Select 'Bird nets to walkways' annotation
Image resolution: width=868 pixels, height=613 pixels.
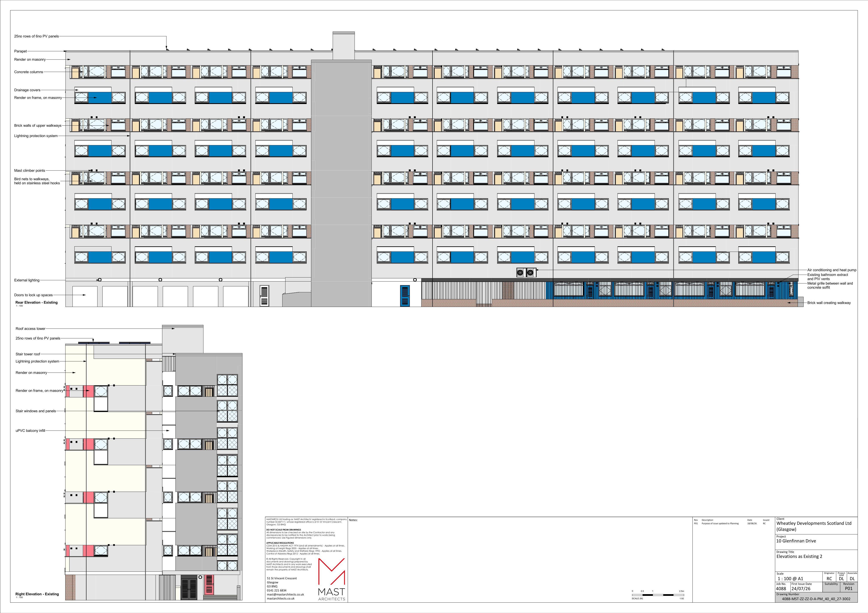pos(37,181)
